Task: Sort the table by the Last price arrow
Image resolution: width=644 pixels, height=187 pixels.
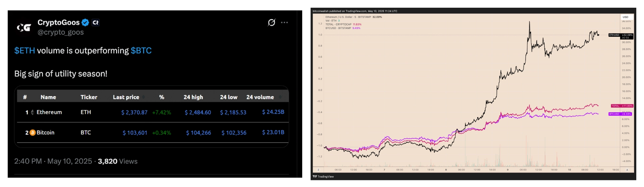Action: point(144,97)
